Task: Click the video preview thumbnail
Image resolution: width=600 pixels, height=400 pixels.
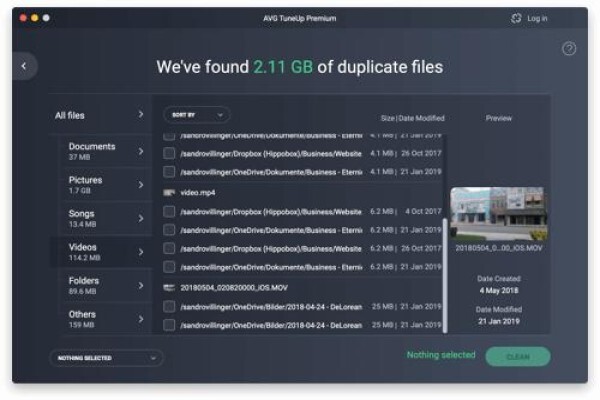Action: pos(499,214)
